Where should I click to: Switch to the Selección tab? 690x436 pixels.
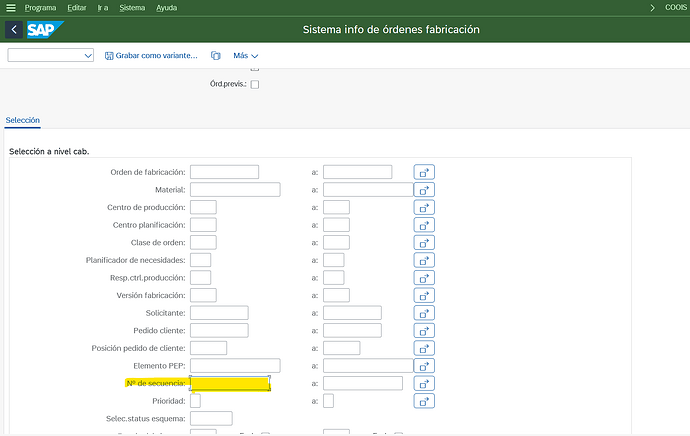pos(22,120)
